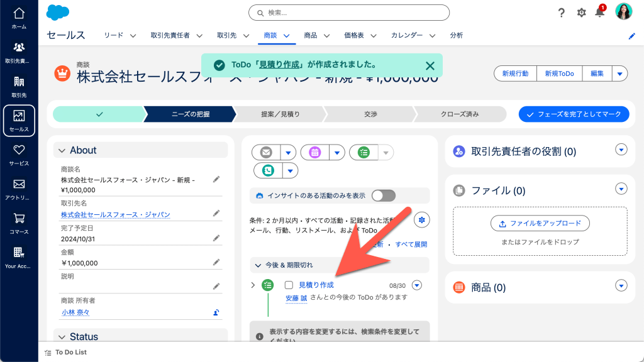The height and width of the screenshot is (362, 644).
Task: Check the 見積り作成 task checkbox
Action: point(289,285)
